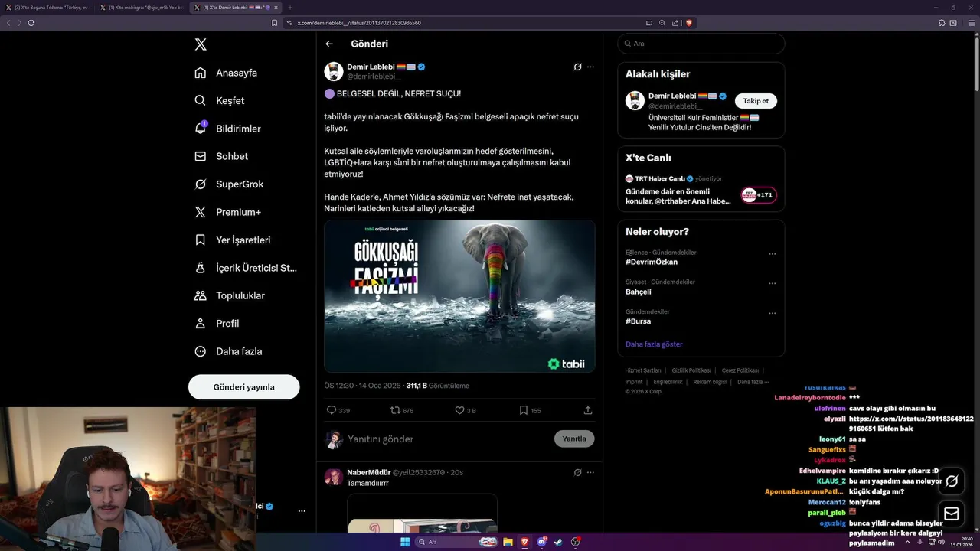Viewport: 980px width, 551px height.
Task: Open Keşfet search page
Action: tap(220, 100)
